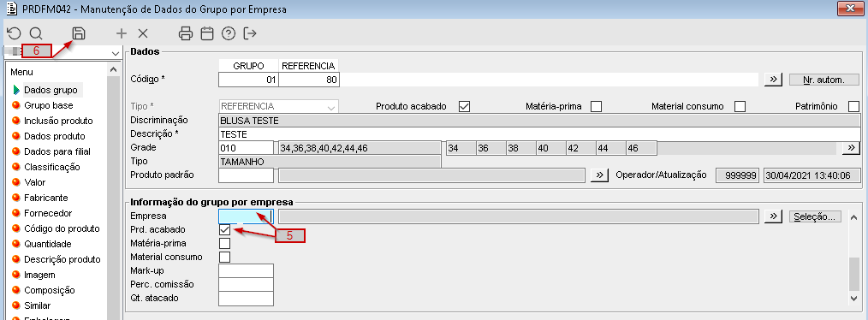868x320 pixels.
Task: Click the company info scrollbar up arrow
Action: 854,217
